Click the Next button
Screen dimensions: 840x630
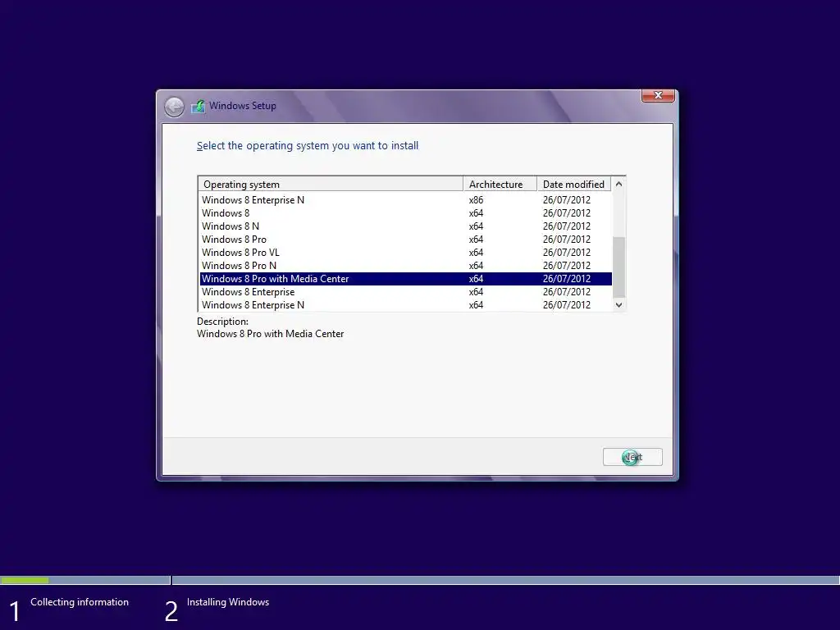(632, 457)
